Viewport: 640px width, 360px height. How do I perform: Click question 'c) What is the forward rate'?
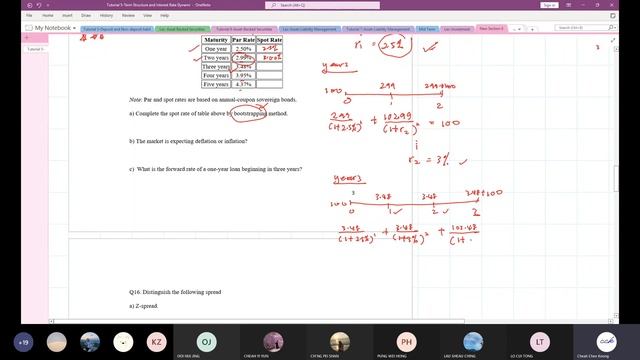(216, 169)
